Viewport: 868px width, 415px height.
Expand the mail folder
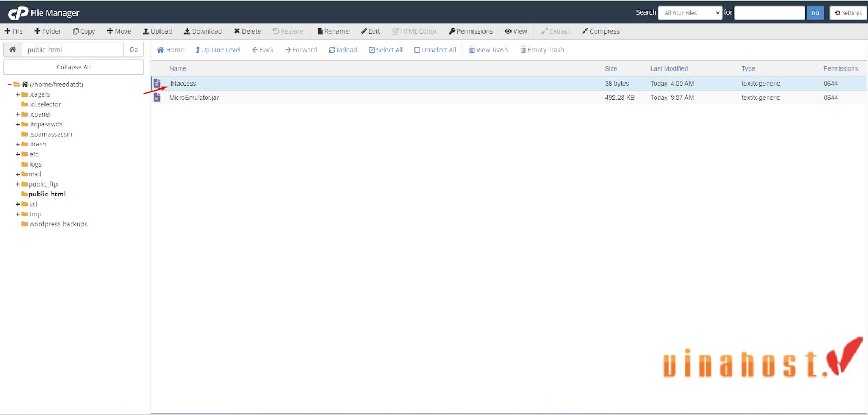click(18, 174)
